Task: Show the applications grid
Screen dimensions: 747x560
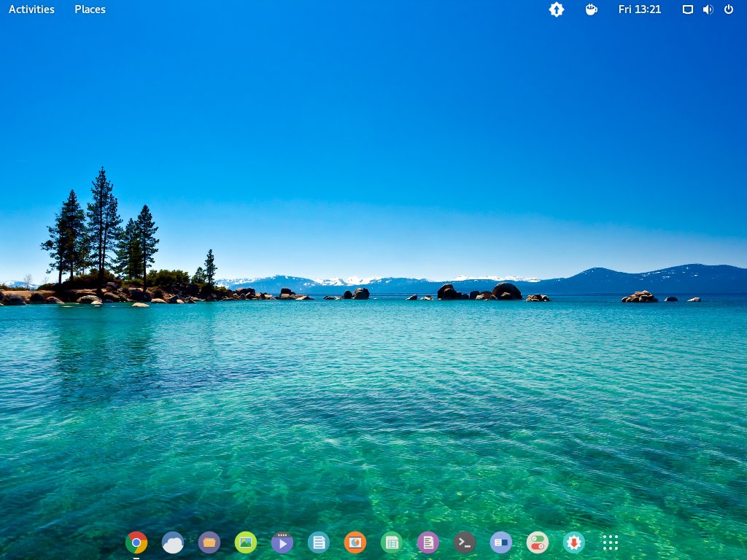Action: 611,542
